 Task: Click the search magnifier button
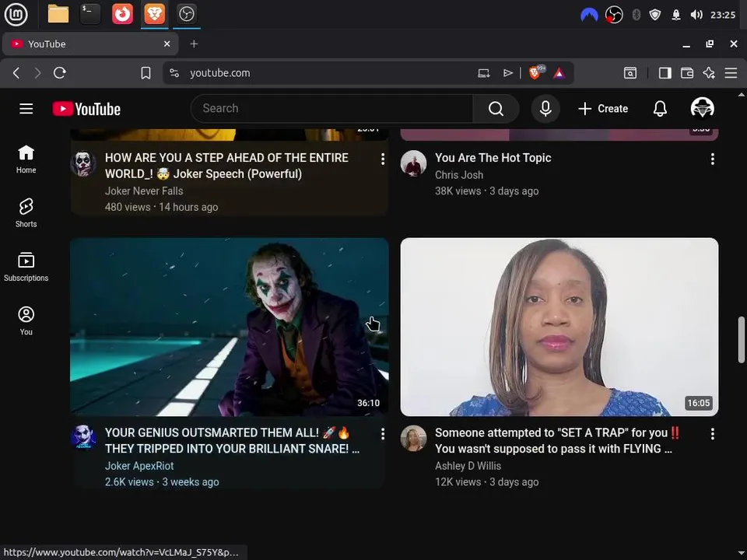point(496,109)
